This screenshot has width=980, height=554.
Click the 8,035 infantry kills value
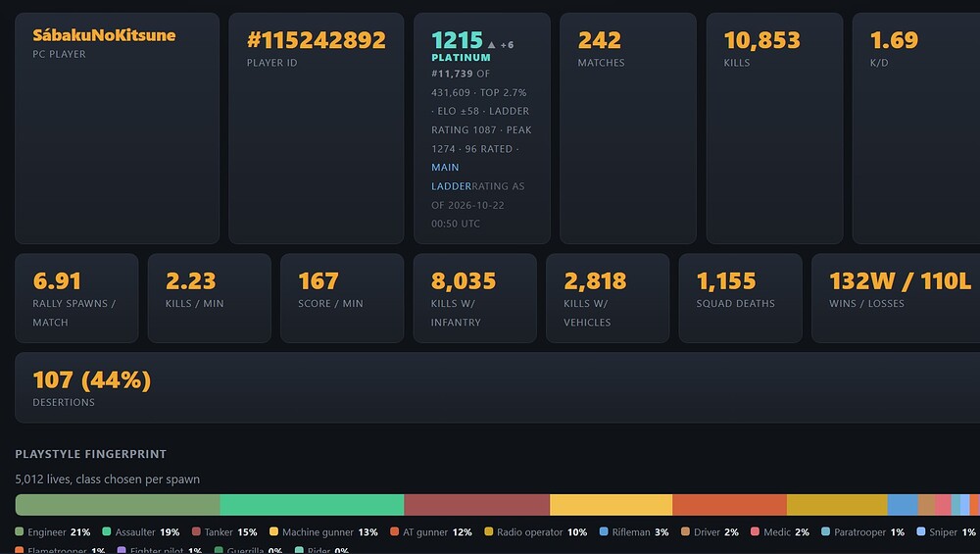pos(464,280)
